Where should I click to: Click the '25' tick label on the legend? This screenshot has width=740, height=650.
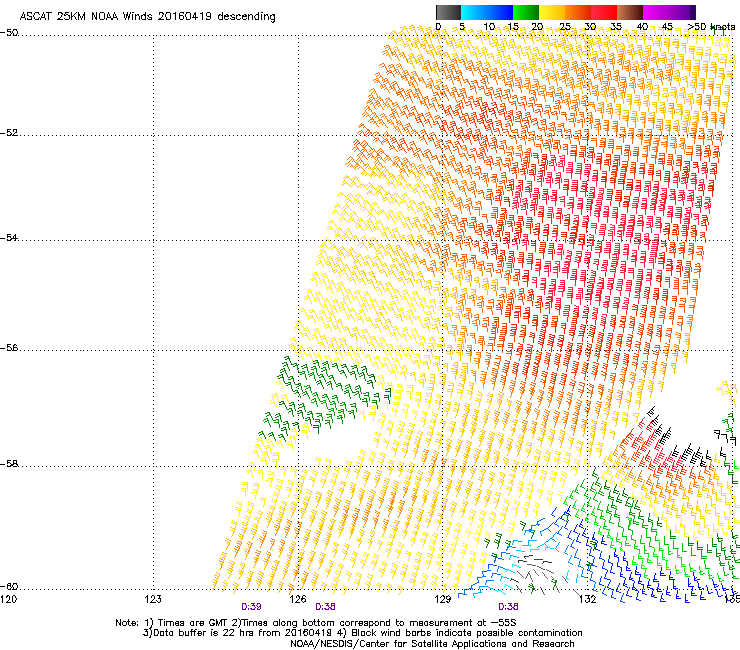[x=565, y=27]
